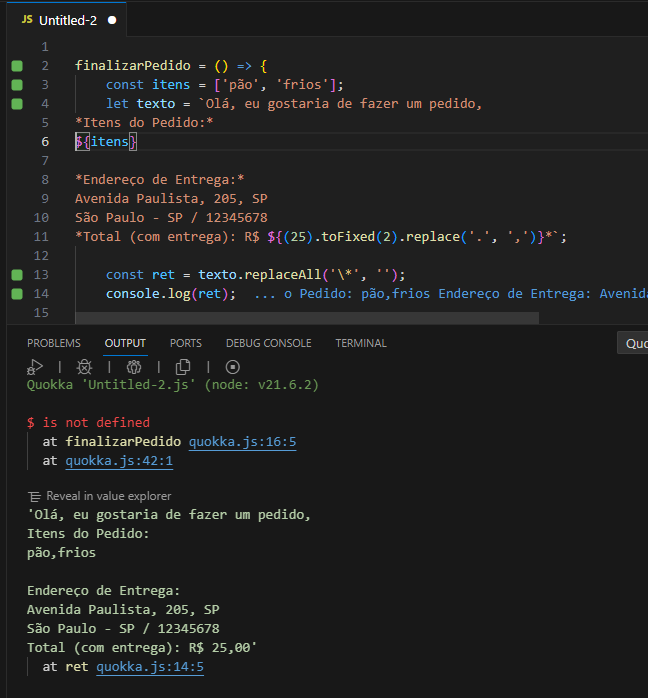
Task: Click the green gutter square on line 13
Action: click(x=16, y=274)
